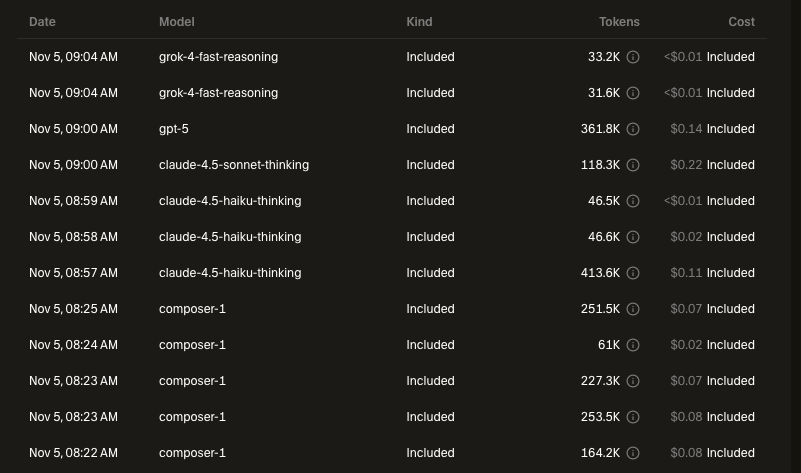Open token info beside 227.3K
Image resolution: width=801 pixels, height=473 pixels.
(633, 381)
